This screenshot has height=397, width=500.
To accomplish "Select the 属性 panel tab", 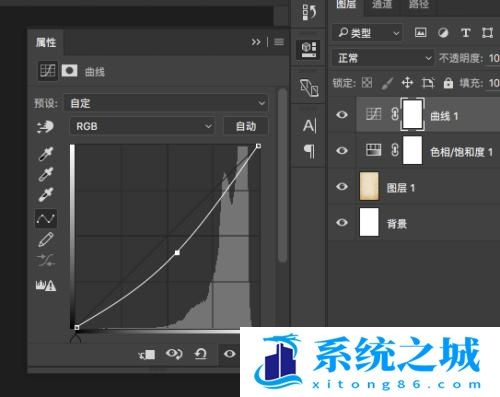I will click(46, 42).
